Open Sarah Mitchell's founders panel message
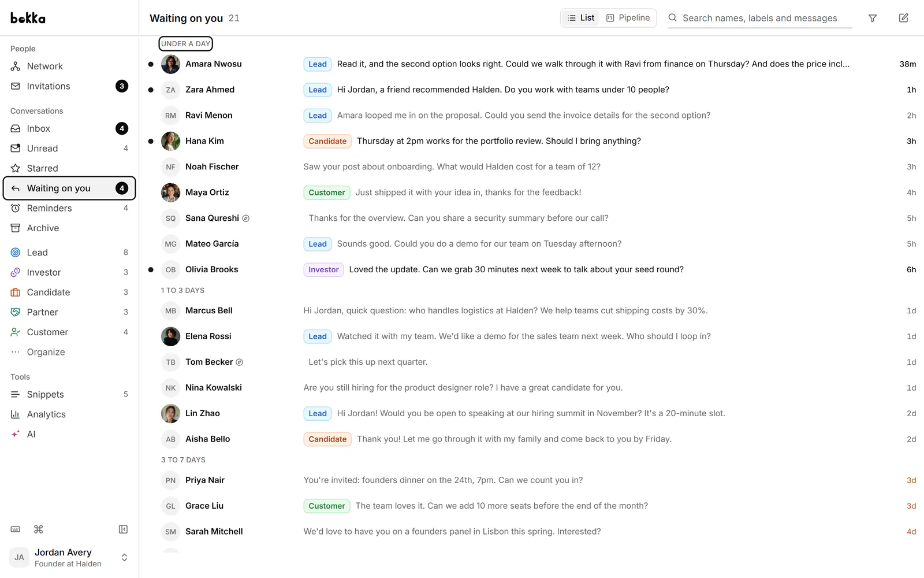The image size is (924, 578). [x=531, y=532]
